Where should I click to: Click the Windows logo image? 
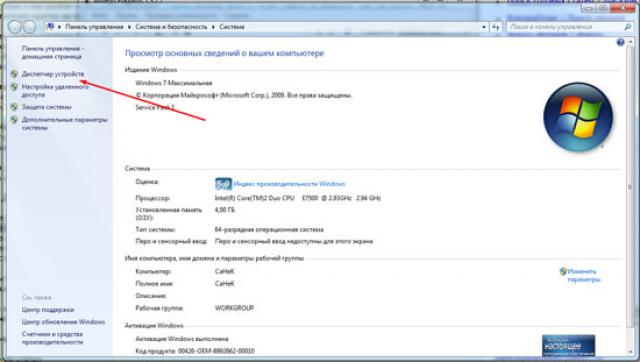[x=578, y=117]
